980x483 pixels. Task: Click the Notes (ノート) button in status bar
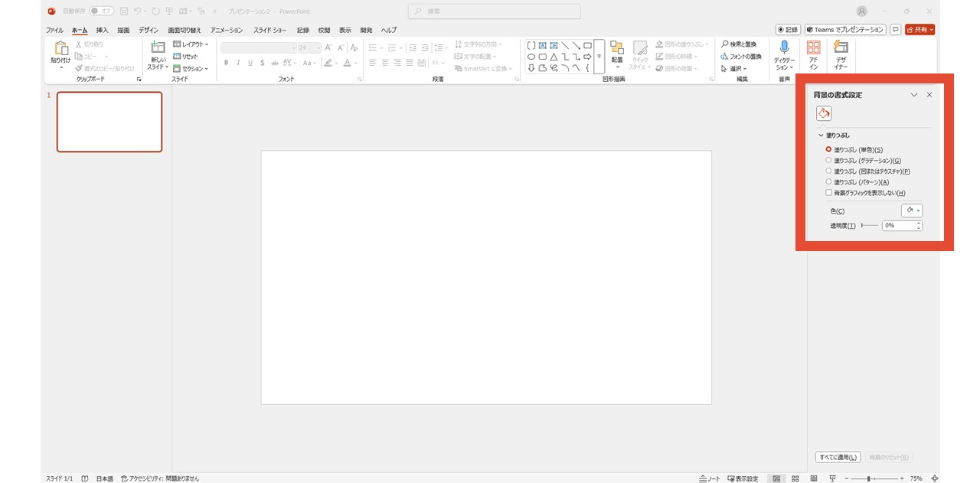pos(710,478)
